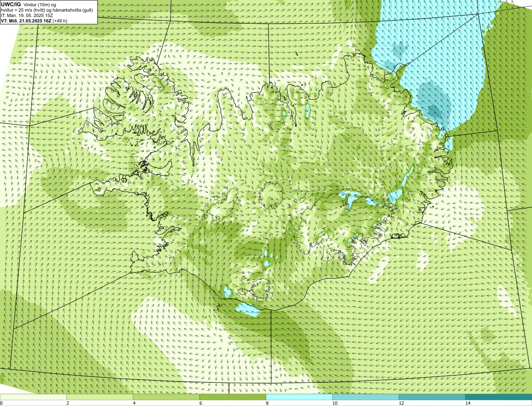Click the 8–10 m/s light cyan legend segment
532x406 pixels.
click(x=299, y=397)
